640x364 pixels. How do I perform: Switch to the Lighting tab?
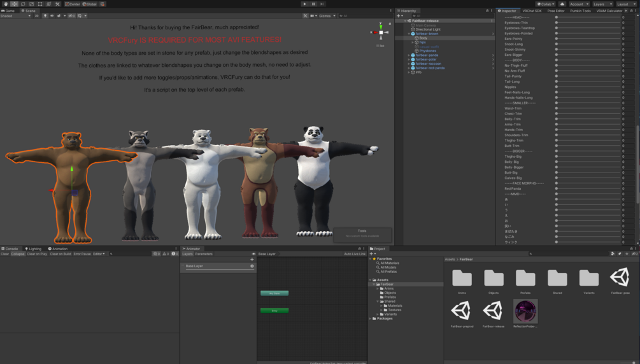[33, 249]
